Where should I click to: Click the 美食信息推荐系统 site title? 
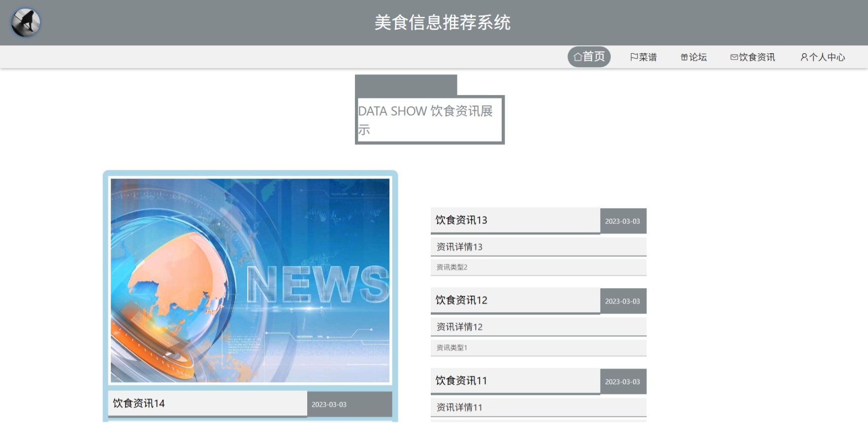(x=442, y=23)
